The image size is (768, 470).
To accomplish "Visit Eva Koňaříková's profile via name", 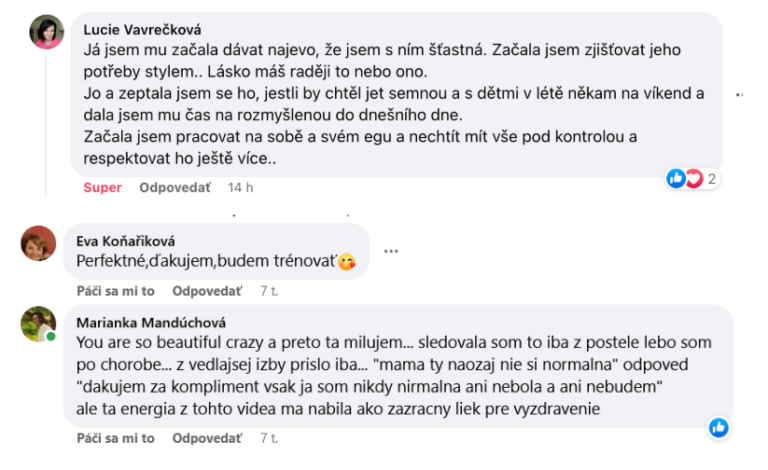I will click(x=120, y=240).
